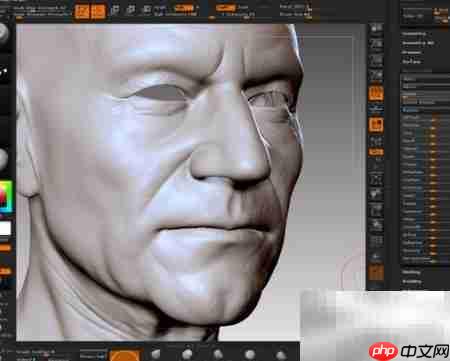Pick a hue in the color picker square
This screenshot has width=450, height=361.
pos(5,197)
